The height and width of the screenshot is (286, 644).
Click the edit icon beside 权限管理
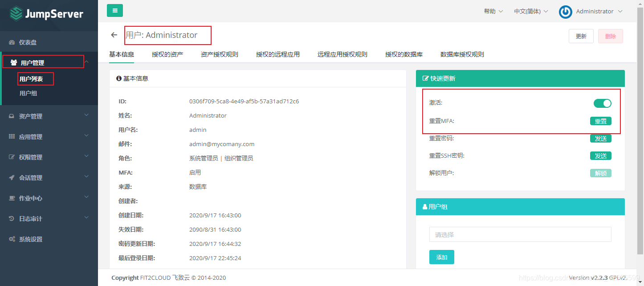coord(12,157)
